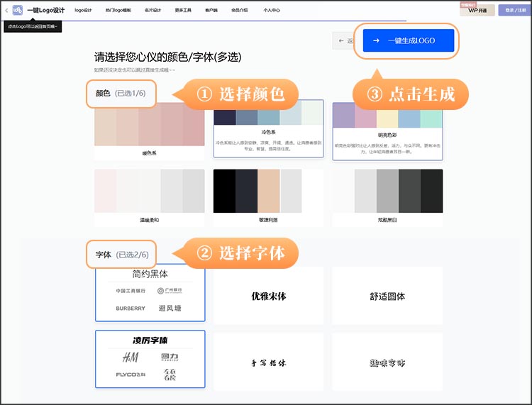Select the 炫酷黑白 color palette card
Screen dimensions: 532x405
coord(387,197)
